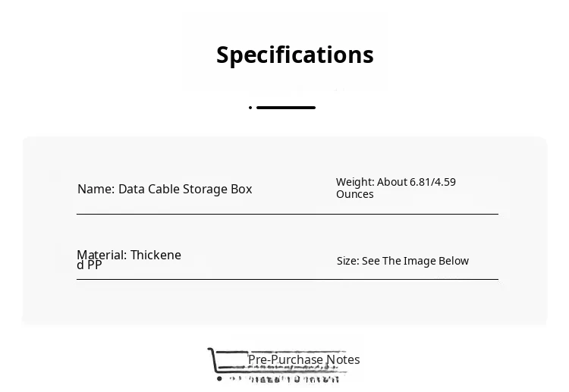Click the word "Thickene" in Material row

(156, 255)
